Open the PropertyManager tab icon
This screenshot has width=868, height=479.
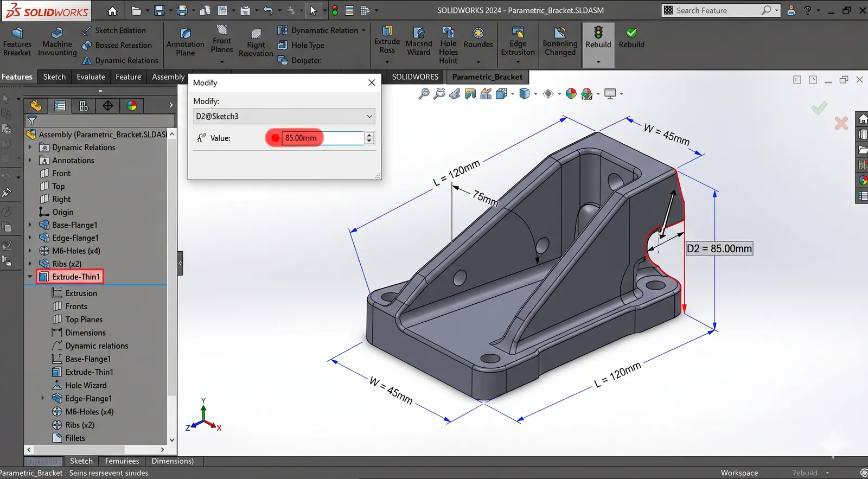60,106
